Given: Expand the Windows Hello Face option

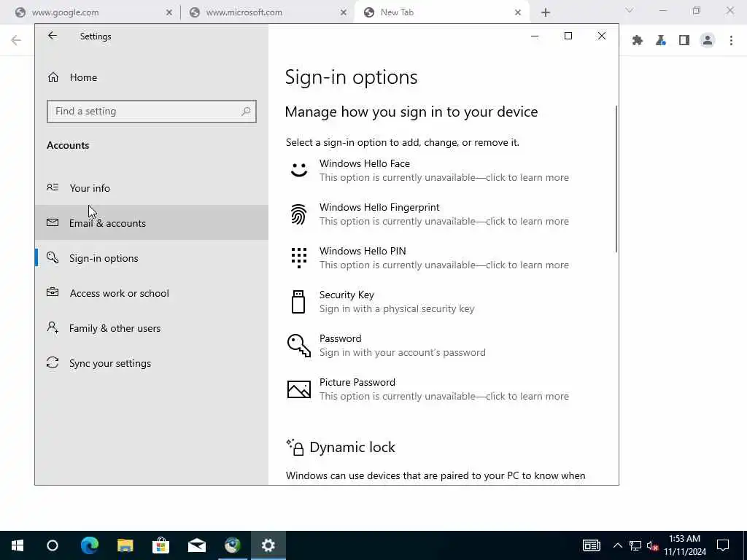Looking at the screenshot, I should [444, 171].
